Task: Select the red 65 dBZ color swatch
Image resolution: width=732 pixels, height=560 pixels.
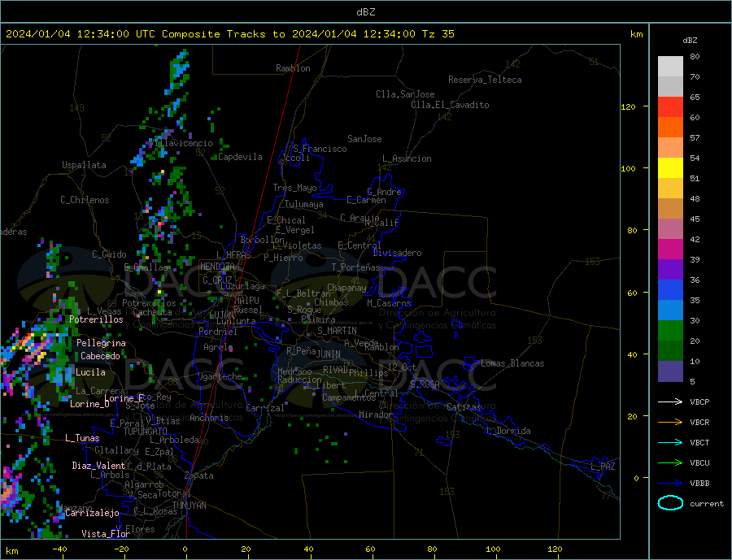Action: 670,106
